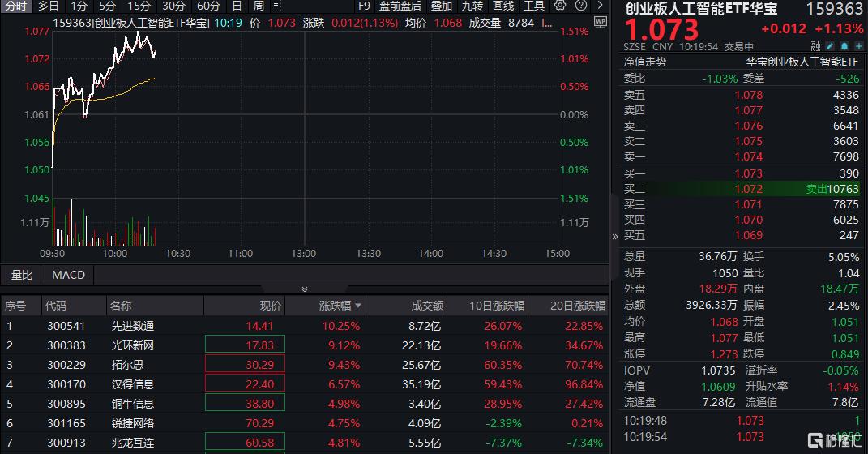Click stock code 300541
This screenshot has height=454, width=868.
(x=66, y=326)
